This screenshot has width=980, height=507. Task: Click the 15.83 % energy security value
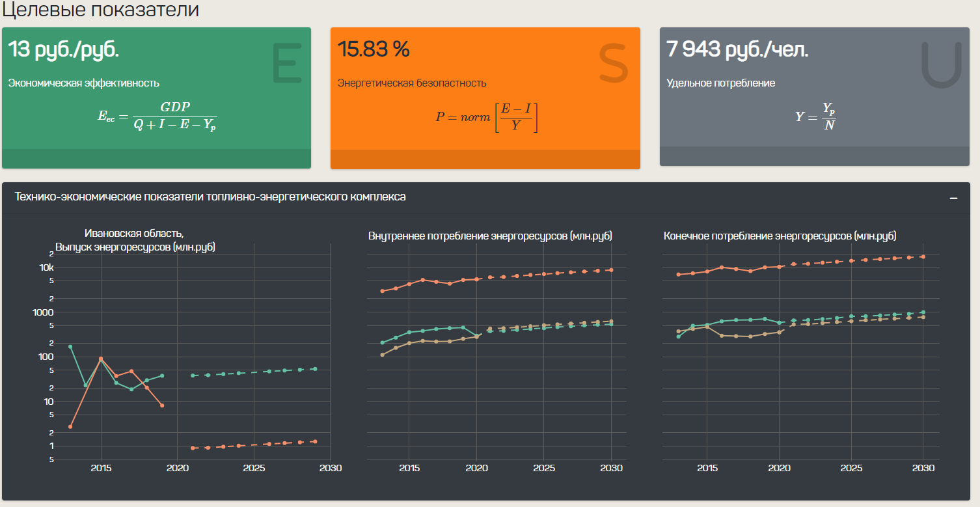[x=374, y=49]
